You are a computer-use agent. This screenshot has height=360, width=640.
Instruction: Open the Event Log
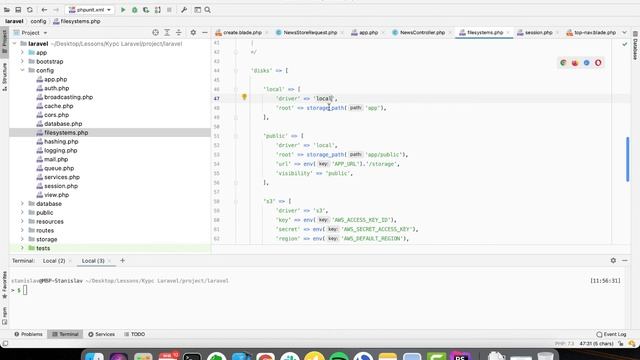coord(611,334)
